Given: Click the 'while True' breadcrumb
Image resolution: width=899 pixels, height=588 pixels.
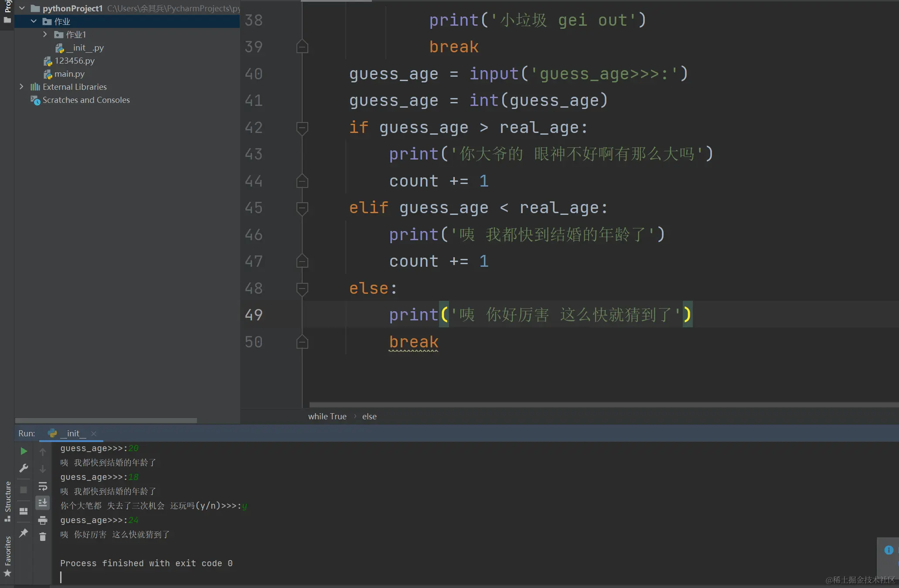Looking at the screenshot, I should click(x=327, y=416).
